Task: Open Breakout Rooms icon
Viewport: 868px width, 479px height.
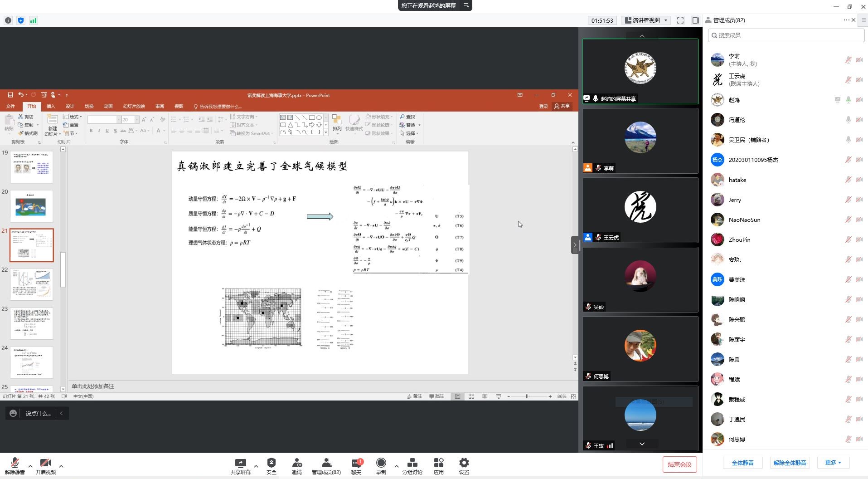Action: point(412,463)
